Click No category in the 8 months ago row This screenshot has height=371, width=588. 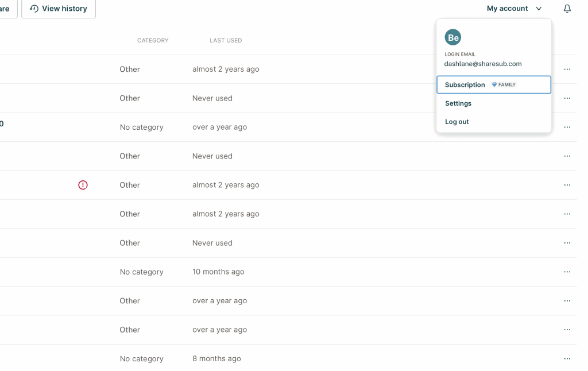click(141, 359)
